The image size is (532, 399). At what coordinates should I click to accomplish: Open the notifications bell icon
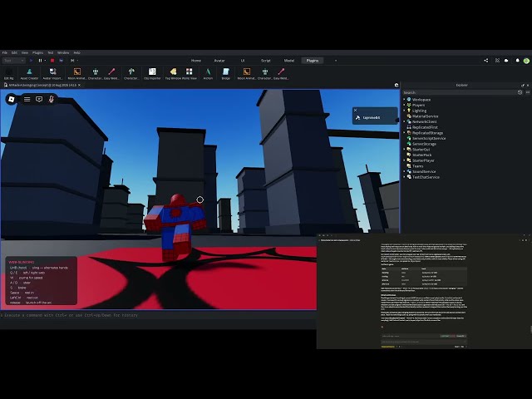[517, 61]
